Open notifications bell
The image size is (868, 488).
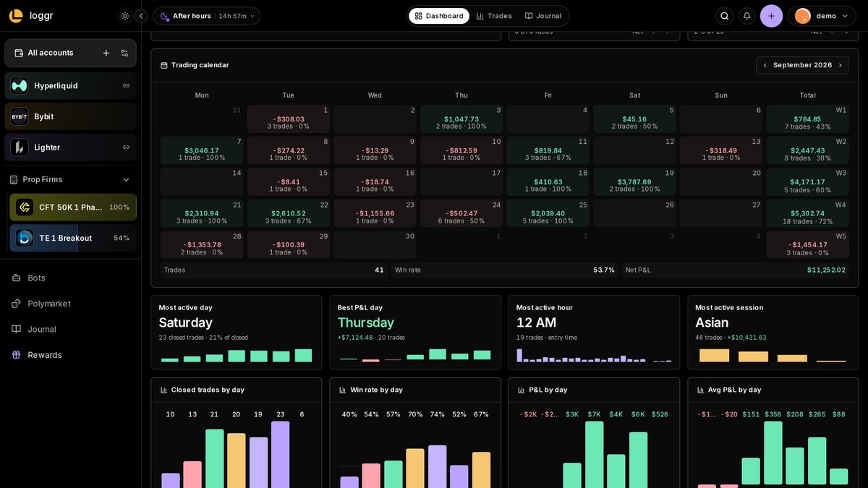pyautogui.click(x=746, y=16)
